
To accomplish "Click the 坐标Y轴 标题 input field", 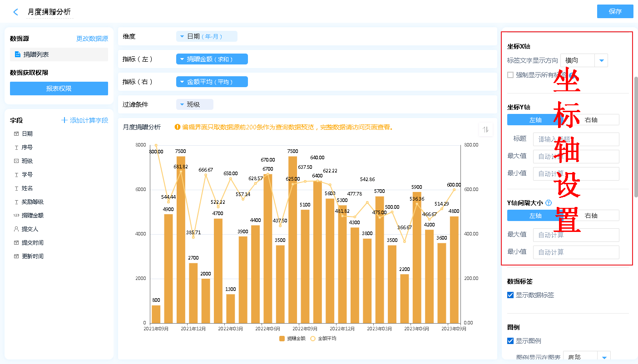I will [x=576, y=139].
